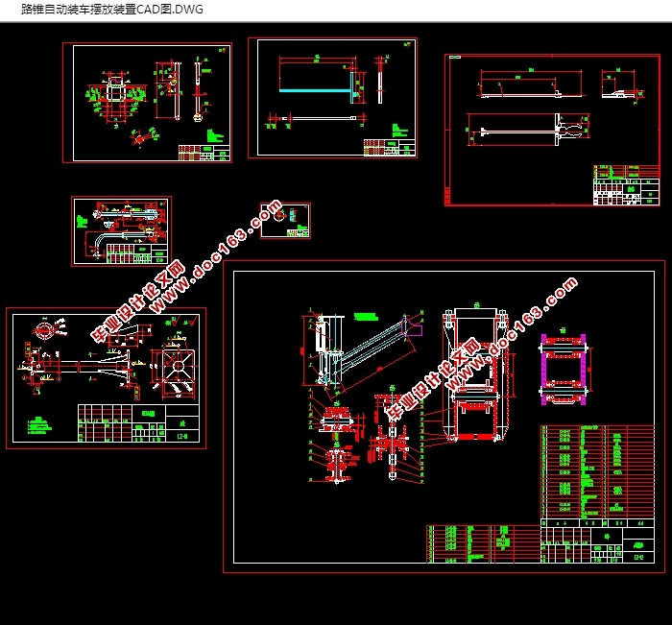The height and width of the screenshot is (625, 672).
Task: Click the tall red frame view in assembly drawing
Action: (x=476, y=373)
